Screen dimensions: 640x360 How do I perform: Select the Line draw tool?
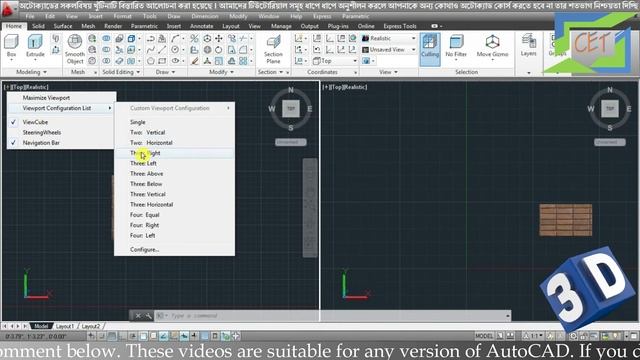coord(162,50)
